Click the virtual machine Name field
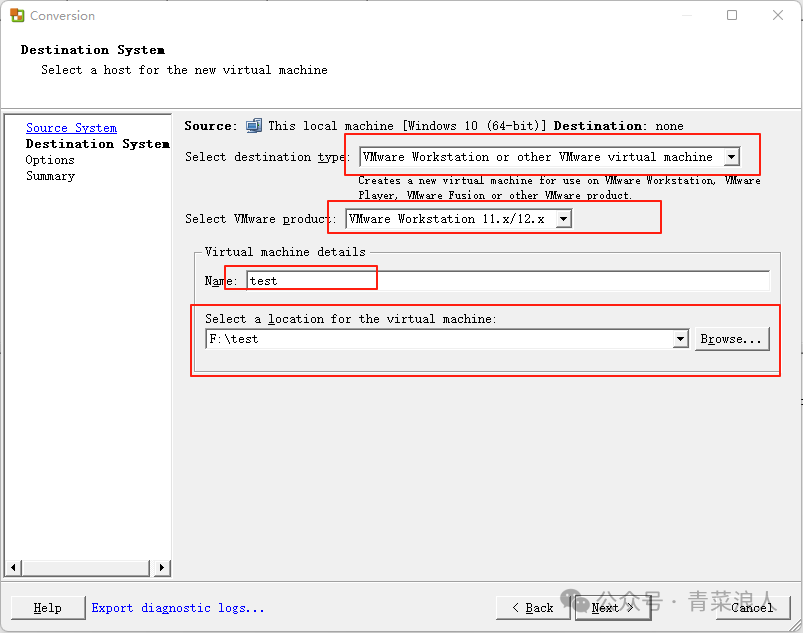Viewport: 803px width, 633px height. click(508, 281)
